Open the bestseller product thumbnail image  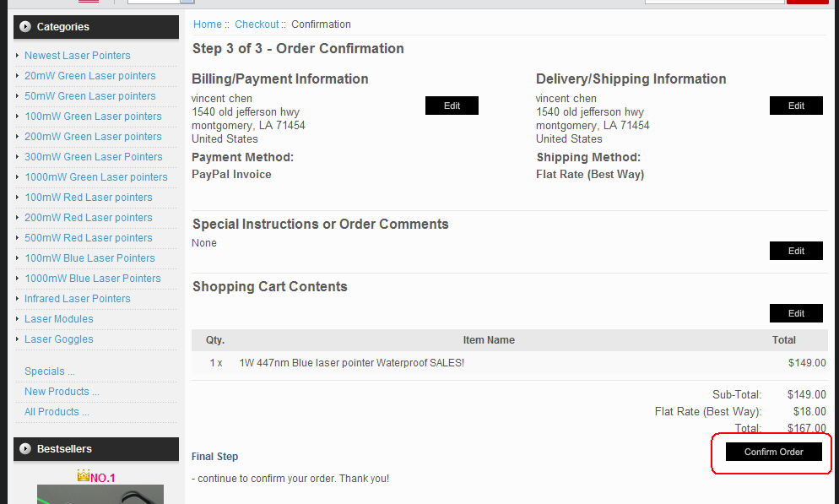pyautogui.click(x=100, y=495)
